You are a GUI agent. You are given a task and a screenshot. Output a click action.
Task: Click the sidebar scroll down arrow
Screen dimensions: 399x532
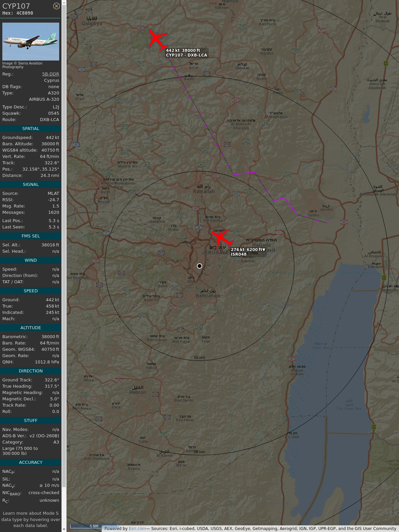(x=64, y=529)
